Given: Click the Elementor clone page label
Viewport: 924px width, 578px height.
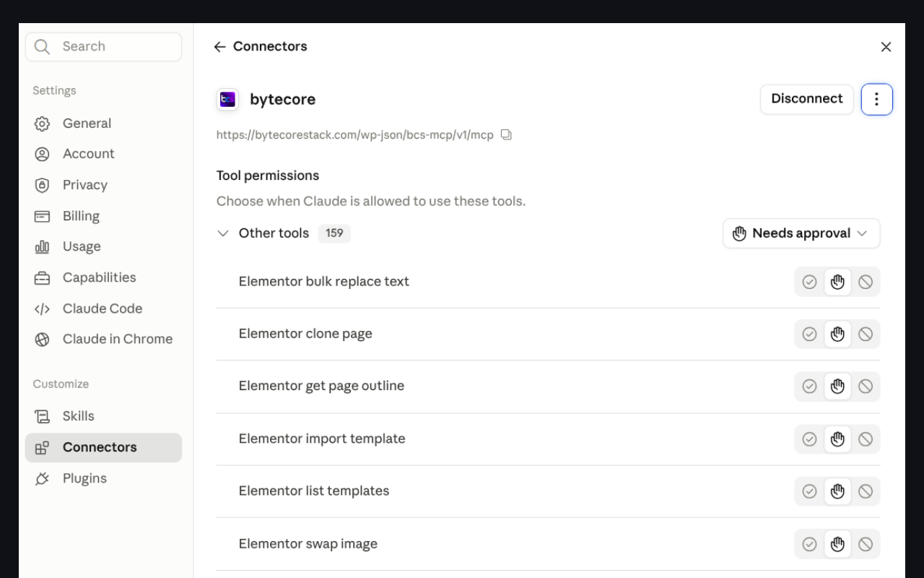Looking at the screenshot, I should [305, 334].
